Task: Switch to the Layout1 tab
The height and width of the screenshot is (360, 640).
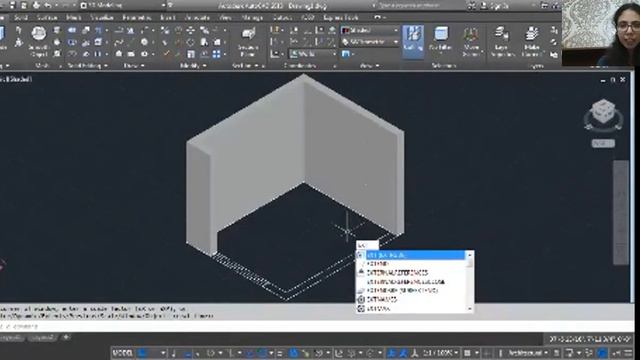Action: click(11, 338)
